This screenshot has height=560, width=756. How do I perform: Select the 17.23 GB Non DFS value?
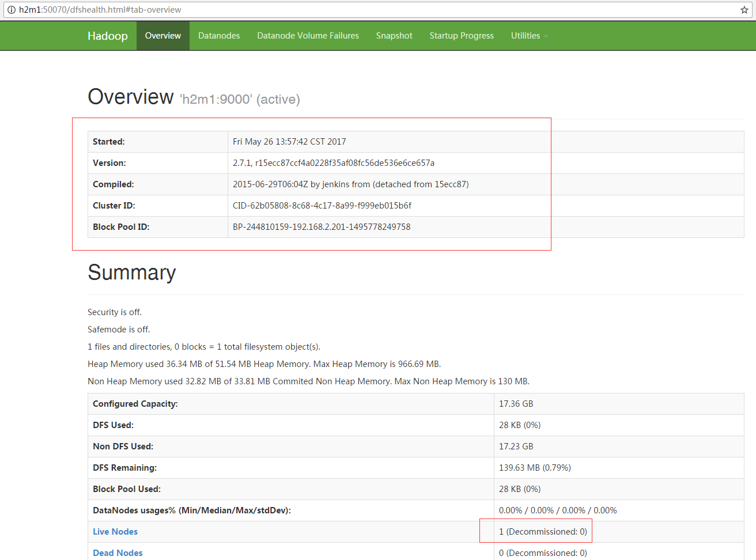(x=516, y=447)
